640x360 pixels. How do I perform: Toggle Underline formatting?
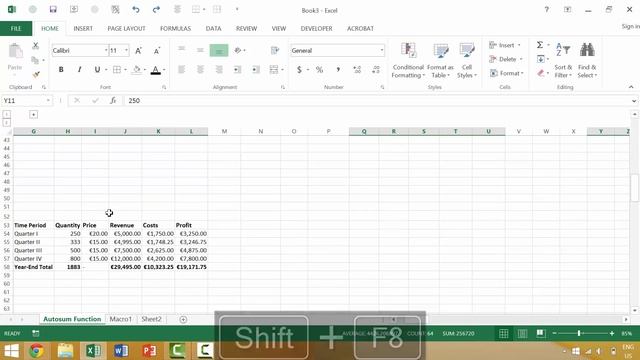click(x=97, y=70)
